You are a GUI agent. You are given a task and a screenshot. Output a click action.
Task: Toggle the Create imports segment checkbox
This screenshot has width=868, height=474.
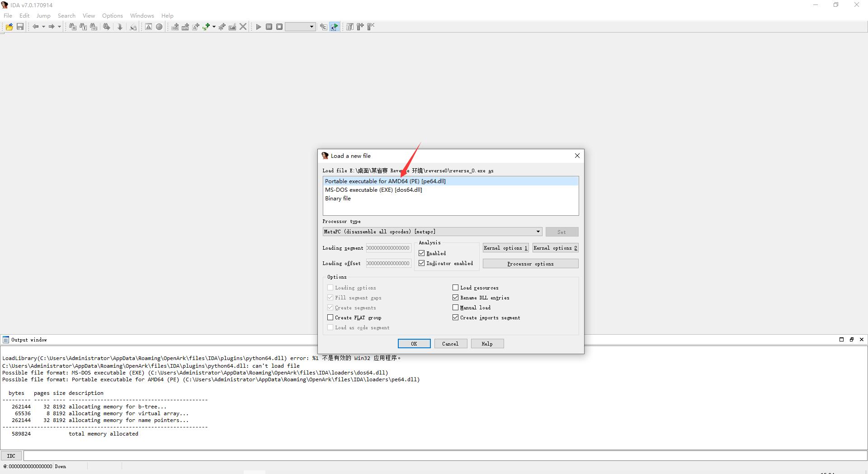point(456,318)
